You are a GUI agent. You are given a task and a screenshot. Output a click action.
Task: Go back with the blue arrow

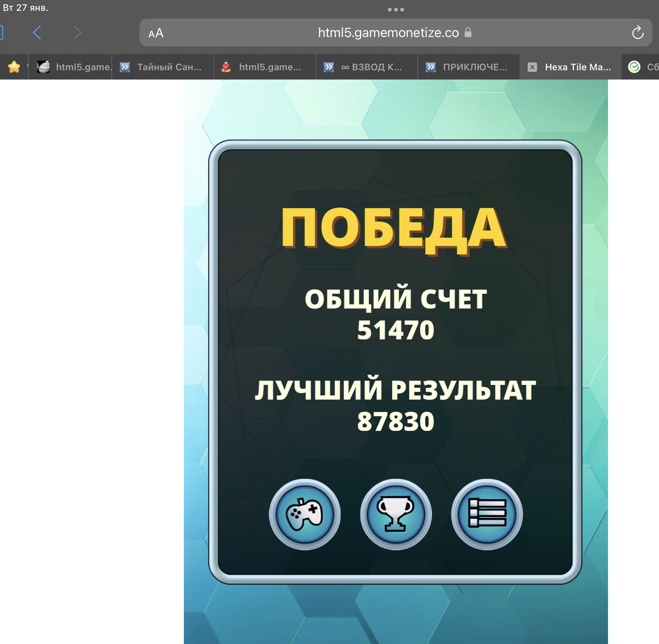[37, 33]
